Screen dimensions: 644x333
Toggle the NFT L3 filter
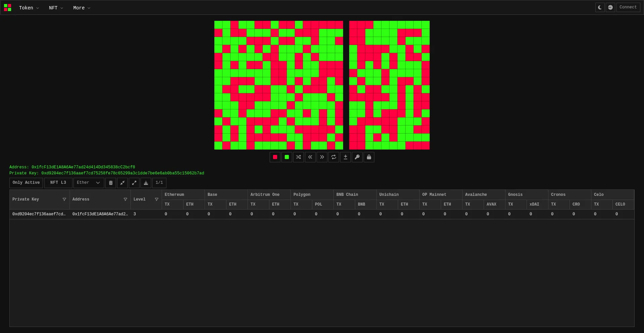(58, 183)
